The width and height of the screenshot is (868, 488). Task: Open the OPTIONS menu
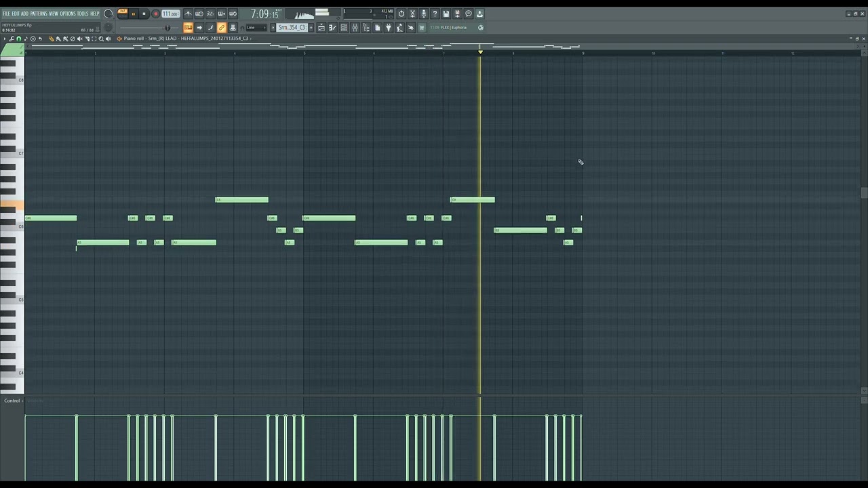[68, 14]
